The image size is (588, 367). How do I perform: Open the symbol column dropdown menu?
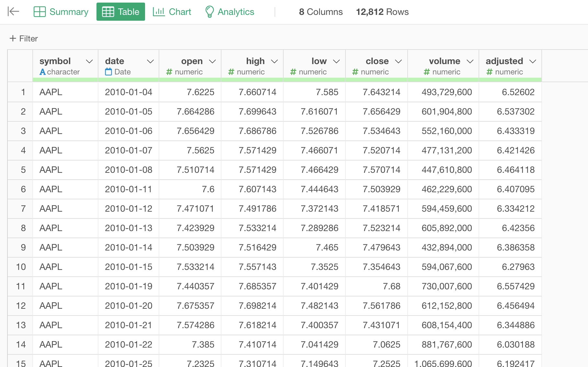pos(89,61)
